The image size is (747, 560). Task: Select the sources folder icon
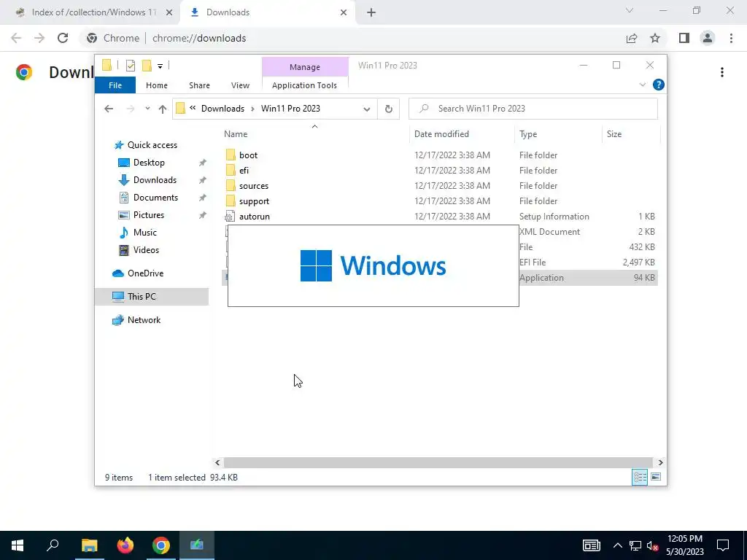click(231, 185)
